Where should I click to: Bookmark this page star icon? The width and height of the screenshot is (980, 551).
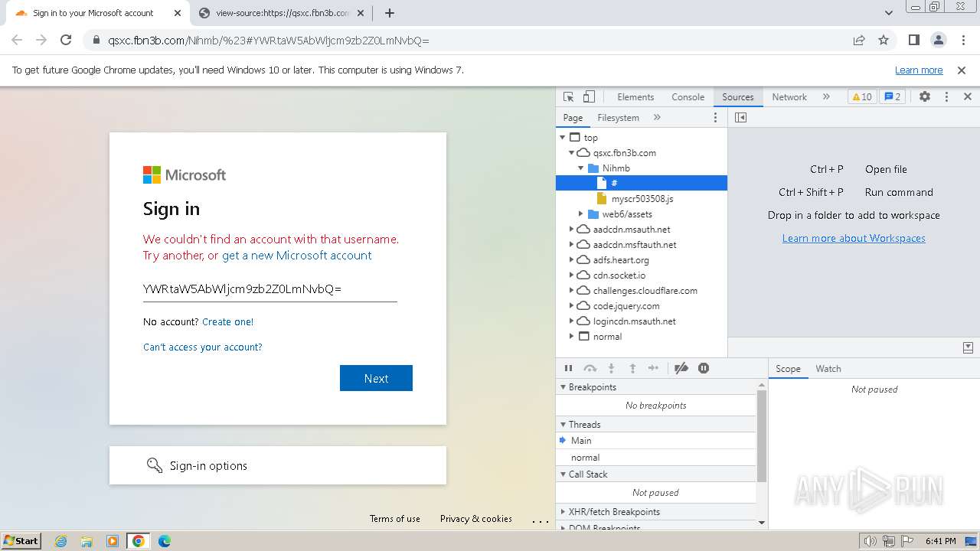click(x=884, y=40)
